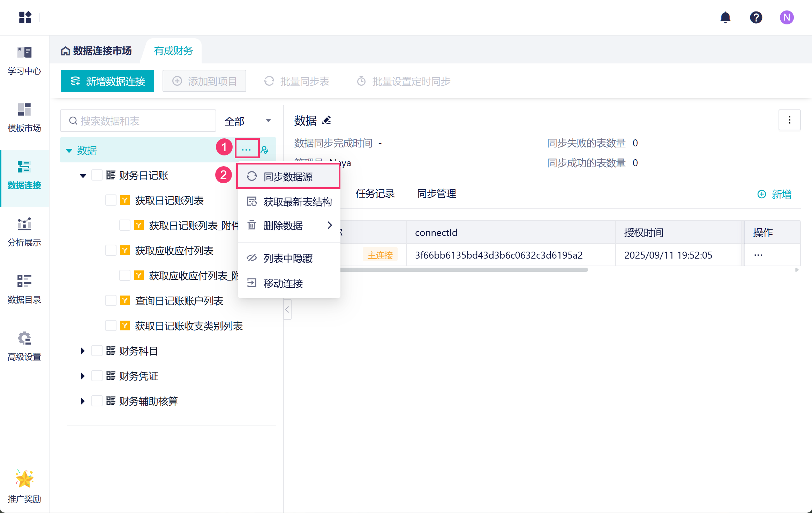Click the user permission icon beside 数据 node
The image size is (812, 513).
tap(265, 150)
